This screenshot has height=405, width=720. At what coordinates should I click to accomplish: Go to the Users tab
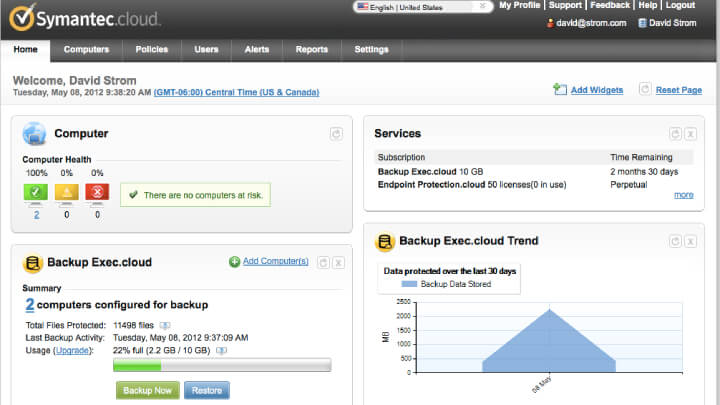[x=206, y=50]
